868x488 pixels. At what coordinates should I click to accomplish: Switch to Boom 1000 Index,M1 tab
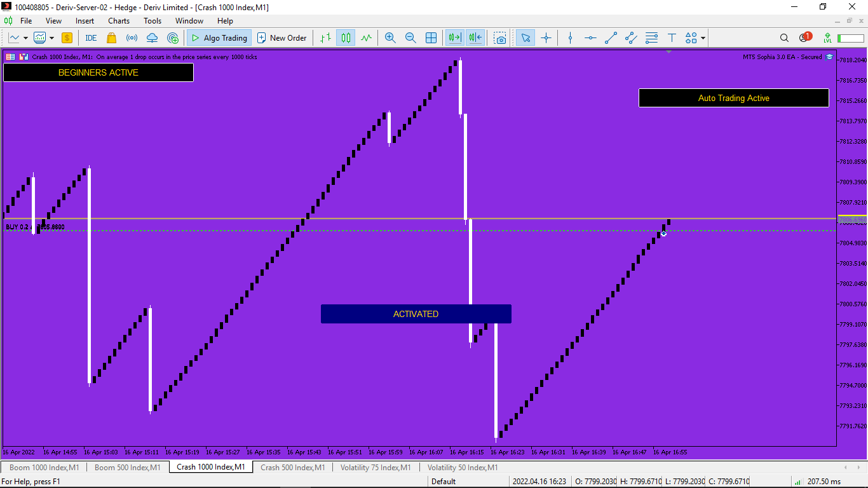[44, 467]
